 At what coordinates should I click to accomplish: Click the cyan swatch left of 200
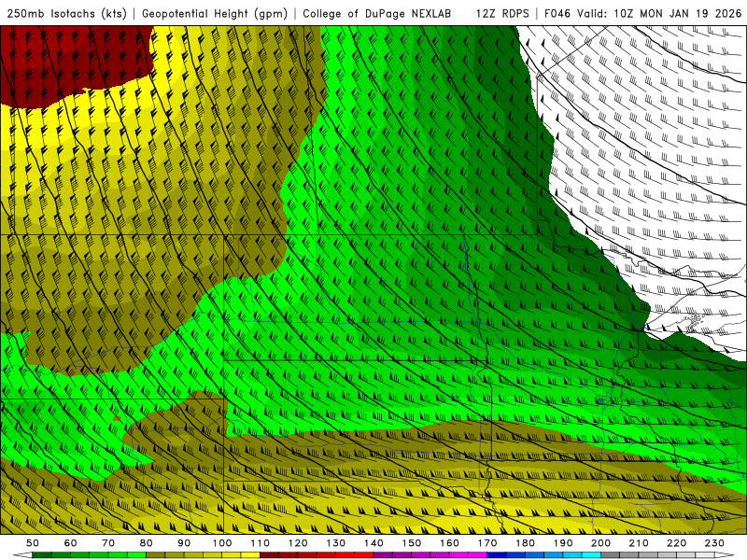coord(592,555)
